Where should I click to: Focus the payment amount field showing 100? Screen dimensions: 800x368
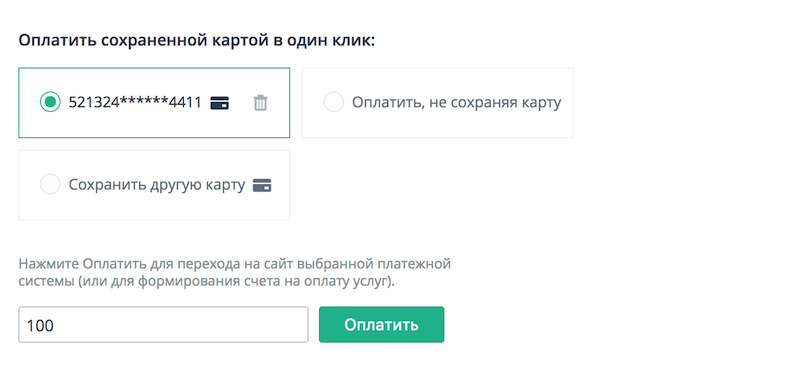pyautogui.click(x=163, y=325)
